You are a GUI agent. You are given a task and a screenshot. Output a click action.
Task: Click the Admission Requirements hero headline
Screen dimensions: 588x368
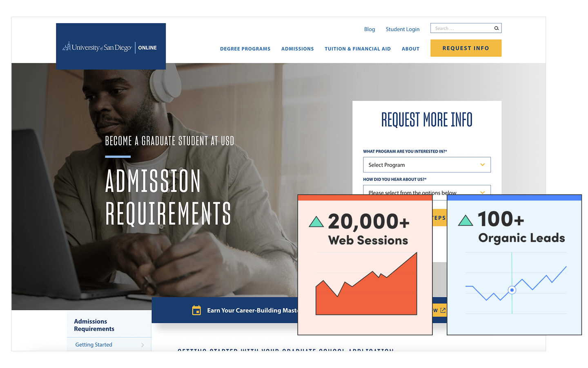[168, 197]
